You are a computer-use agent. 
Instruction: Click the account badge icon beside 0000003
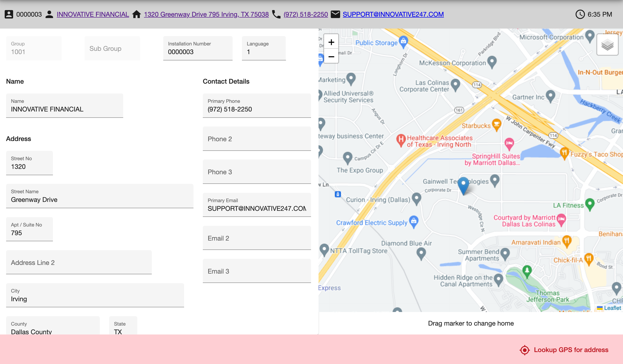click(9, 14)
